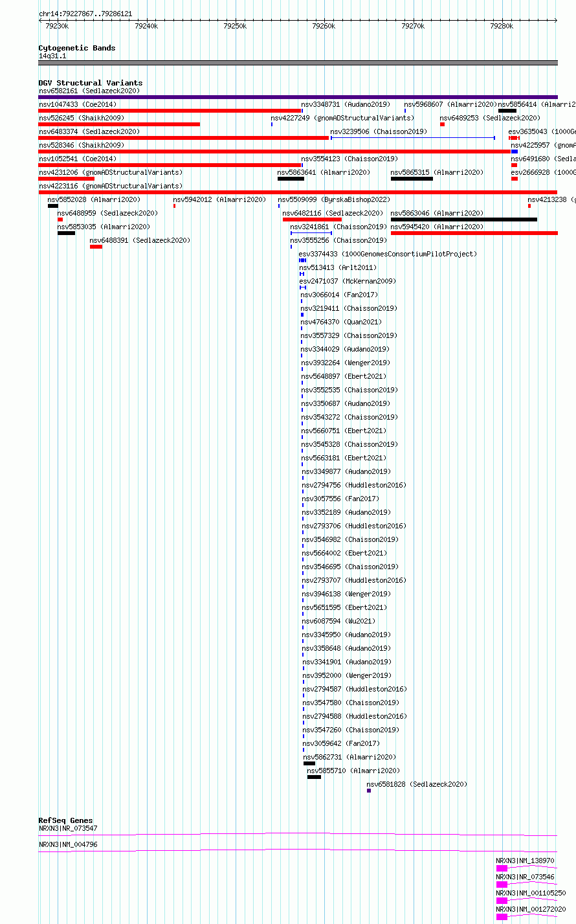Click nsv5509099 (ByrskaBishop2022) label

(x=334, y=200)
